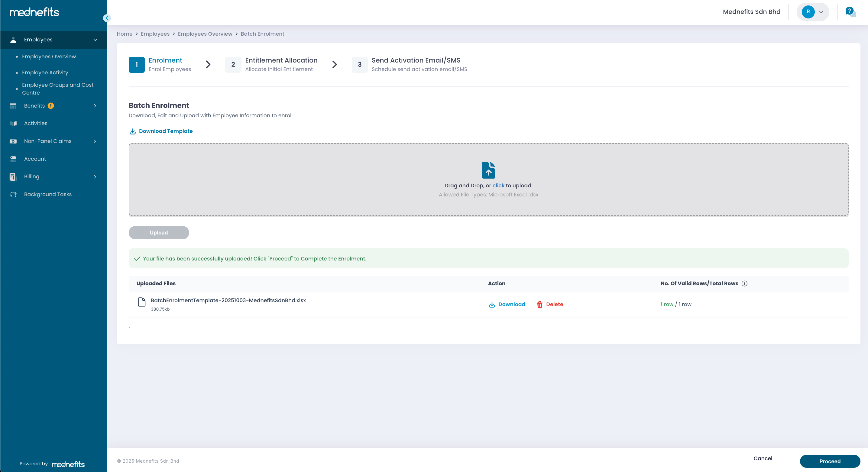The image size is (868, 472).
Task: Click the orange Benefits warning badge
Action: (51, 106)
